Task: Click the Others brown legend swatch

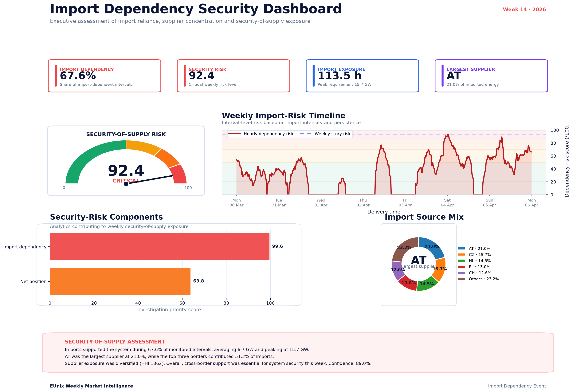Action: coord(461,279)
